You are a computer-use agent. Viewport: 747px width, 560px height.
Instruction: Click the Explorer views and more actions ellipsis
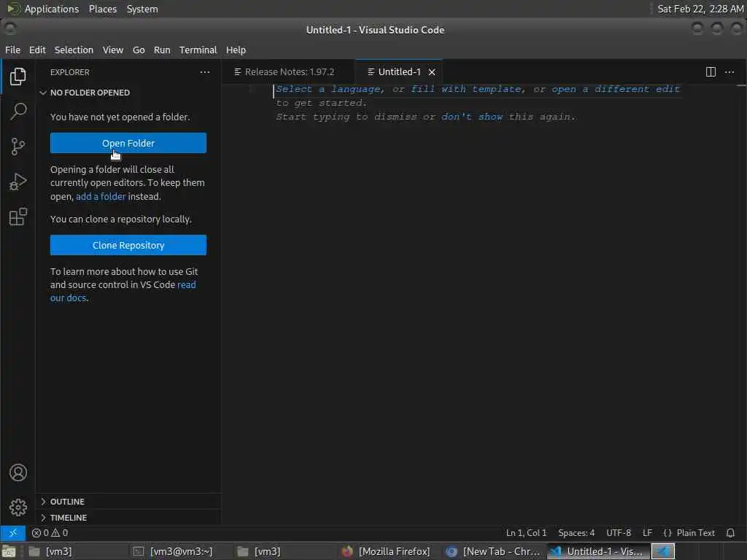(205, 72)
